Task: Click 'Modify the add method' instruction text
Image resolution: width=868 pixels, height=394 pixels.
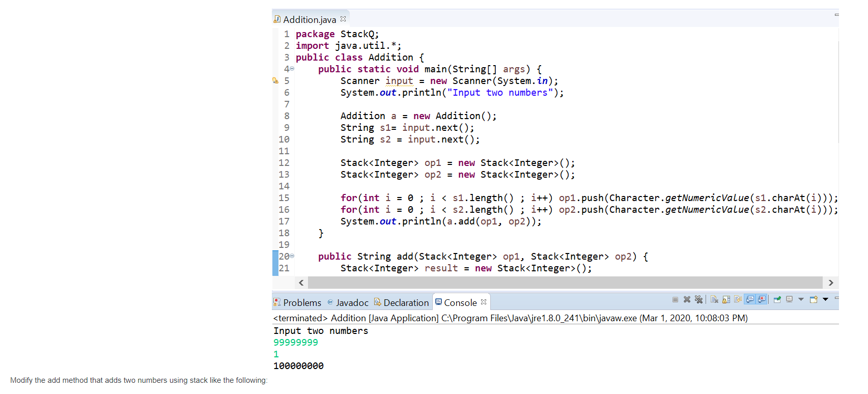Action: coord(138,380)
